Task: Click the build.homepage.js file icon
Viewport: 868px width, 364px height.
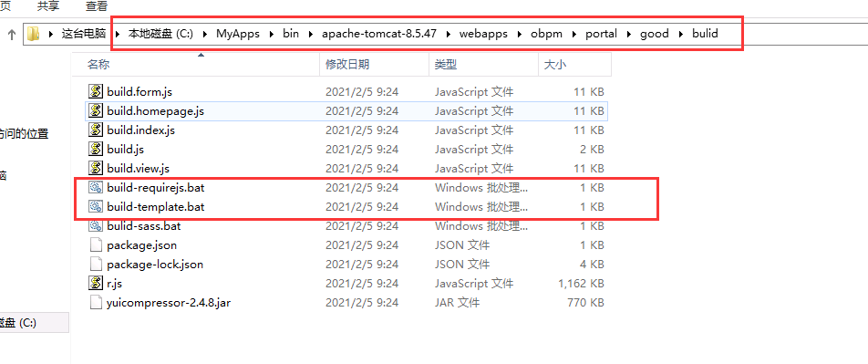Action: click(97, 110)
